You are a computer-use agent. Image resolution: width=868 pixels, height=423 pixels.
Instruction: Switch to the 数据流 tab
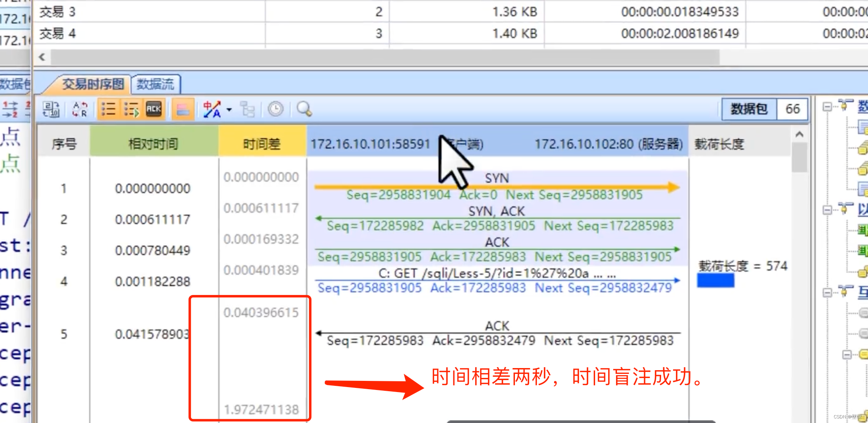point(156,84)
